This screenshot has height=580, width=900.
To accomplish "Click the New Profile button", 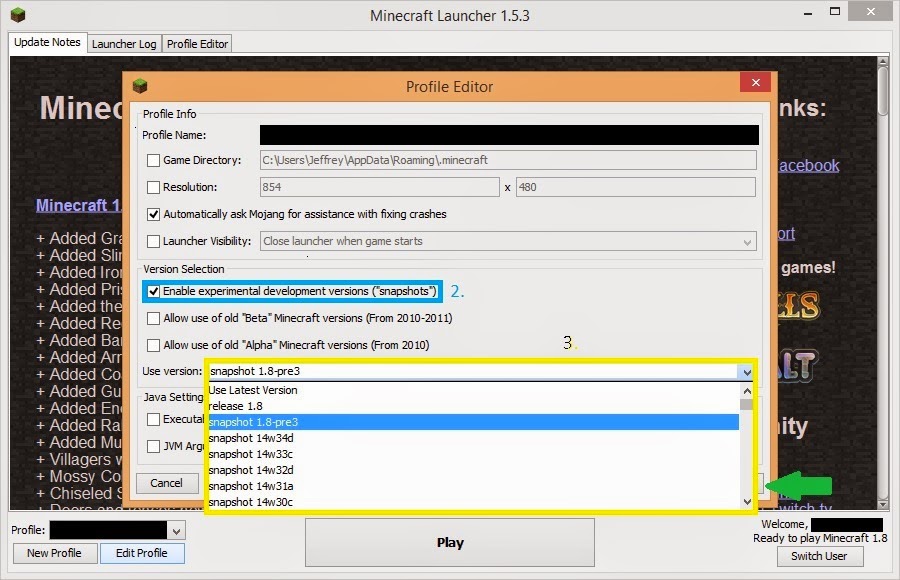I will [x=55, y=553].
